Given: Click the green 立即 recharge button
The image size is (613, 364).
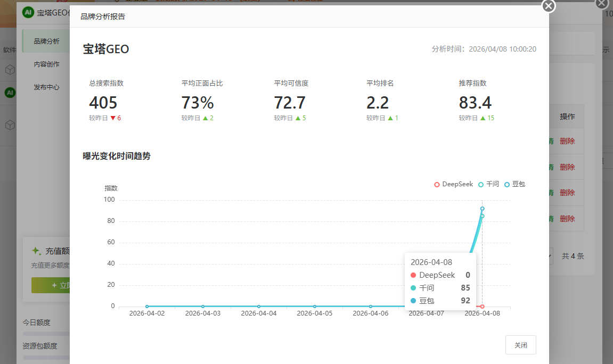Looking at the screenshot, I should coord(51,285).
